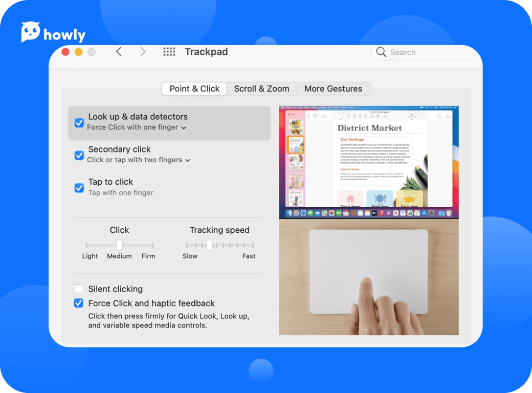Go back using the left chevron
The width and height of the screenshot is (532, 393).
pos(119,52)
